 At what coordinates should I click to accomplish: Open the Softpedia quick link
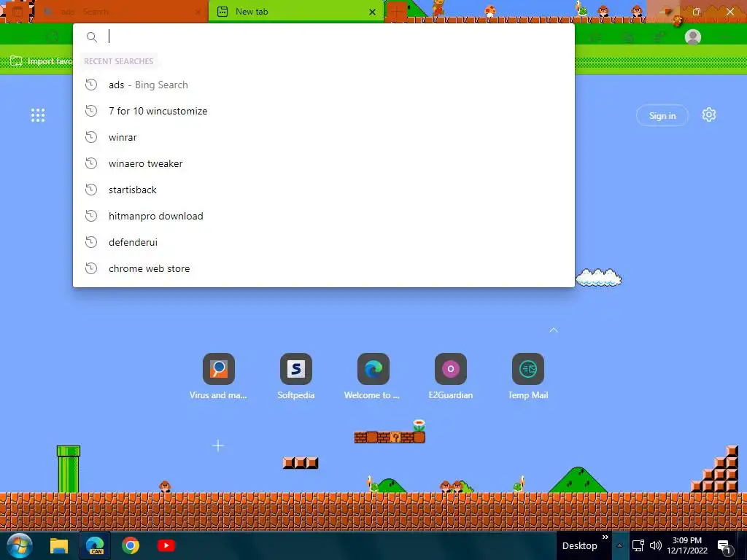point(296,376)
